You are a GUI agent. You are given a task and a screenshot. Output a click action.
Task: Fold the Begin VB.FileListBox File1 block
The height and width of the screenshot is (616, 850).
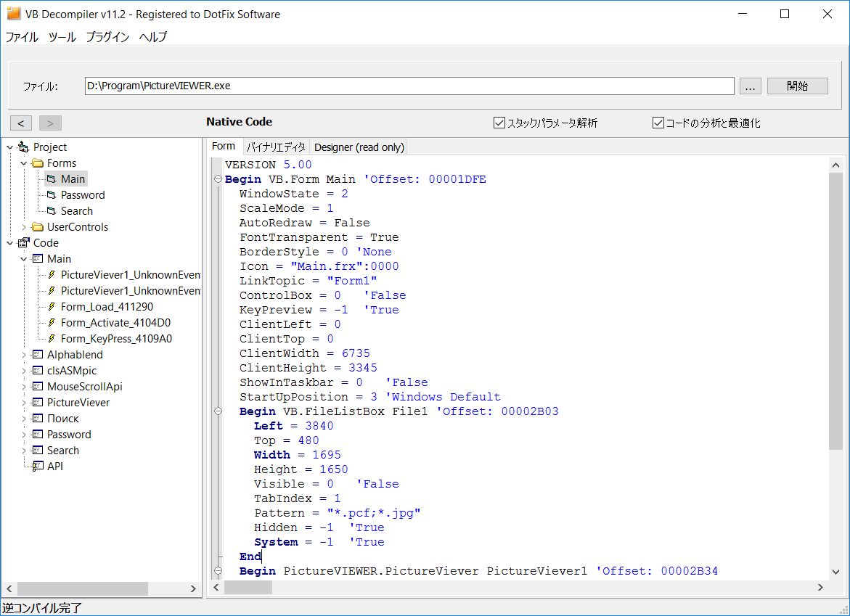(218, 411)
